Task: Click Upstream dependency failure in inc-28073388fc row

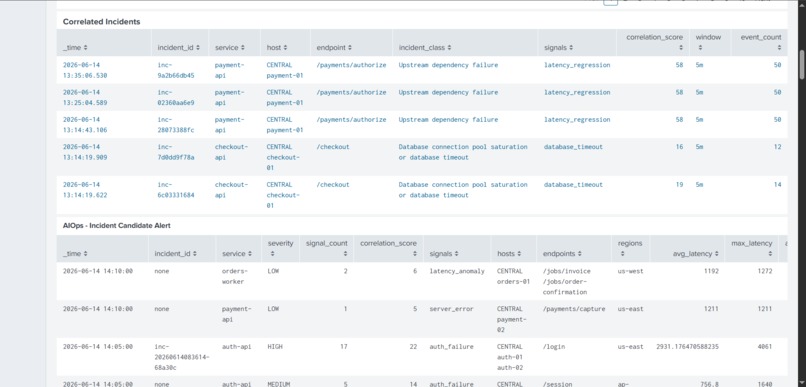Action: pyautogui.click(x=448, y=120)
